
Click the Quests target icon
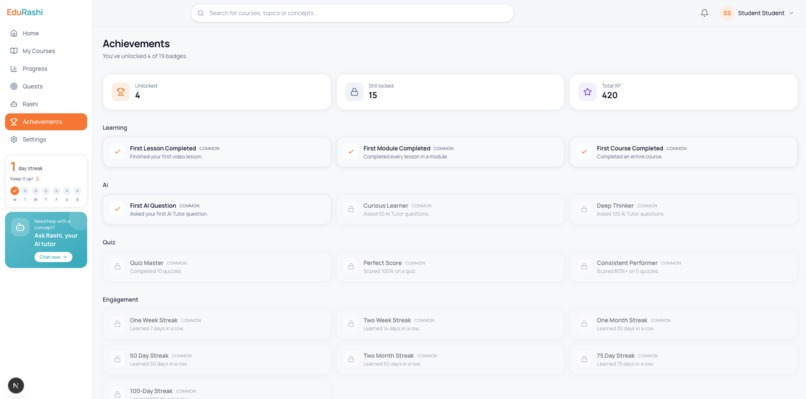tap(14, 86)
